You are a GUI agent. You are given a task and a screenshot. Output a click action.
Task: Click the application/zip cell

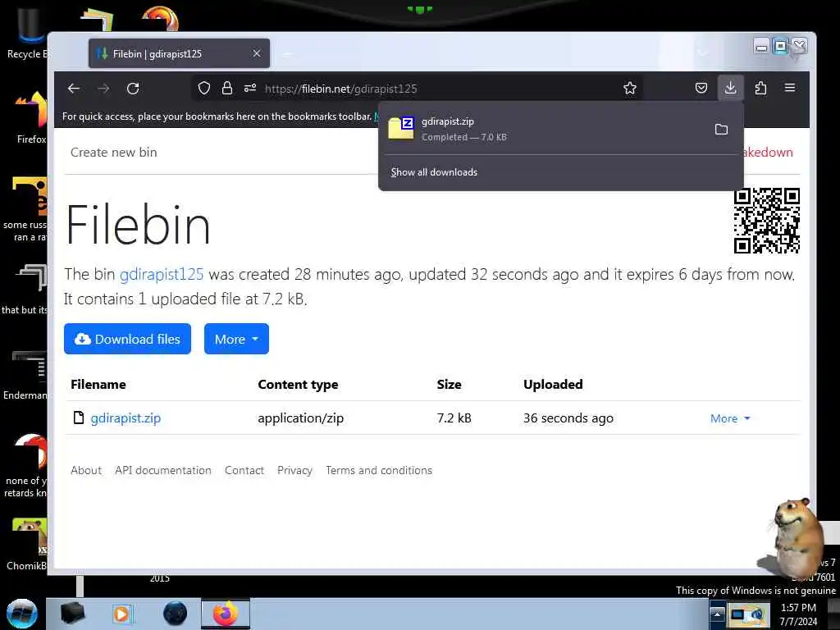pyautogui.click(x=300, y=418)
